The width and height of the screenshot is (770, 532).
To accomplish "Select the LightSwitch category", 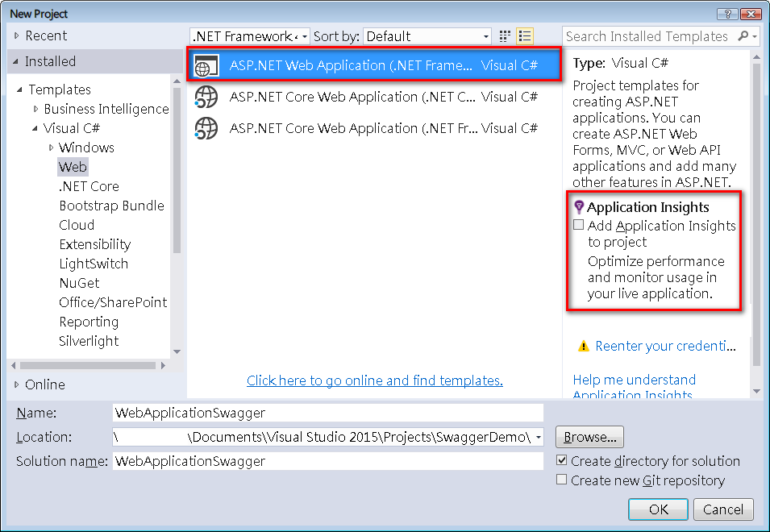I will pos(94,264).
